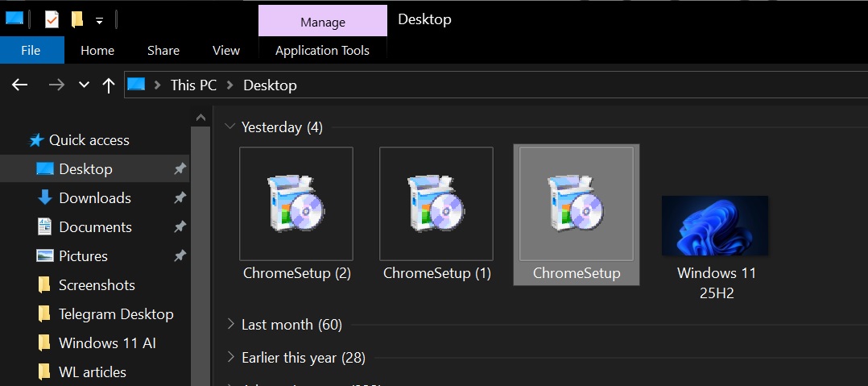Click the Properties icon in quick access toolbar
This screenshot has height=386, width=868.
point(52,19)
